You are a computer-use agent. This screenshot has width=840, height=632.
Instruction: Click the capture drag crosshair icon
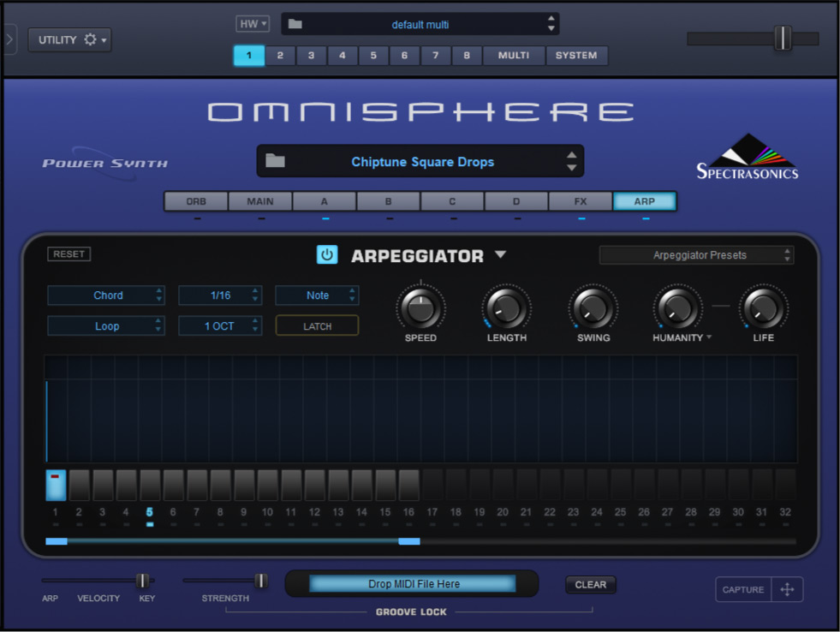787,589
